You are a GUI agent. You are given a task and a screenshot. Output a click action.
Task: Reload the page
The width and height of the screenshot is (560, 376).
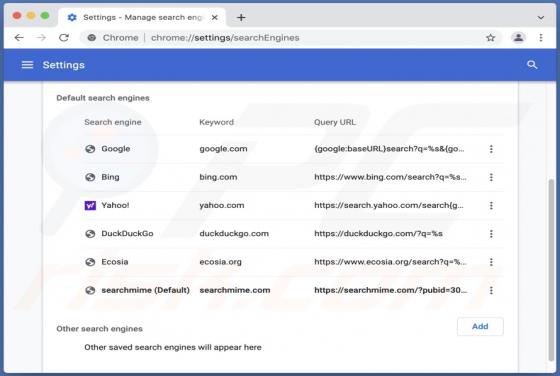pos(64,37)
